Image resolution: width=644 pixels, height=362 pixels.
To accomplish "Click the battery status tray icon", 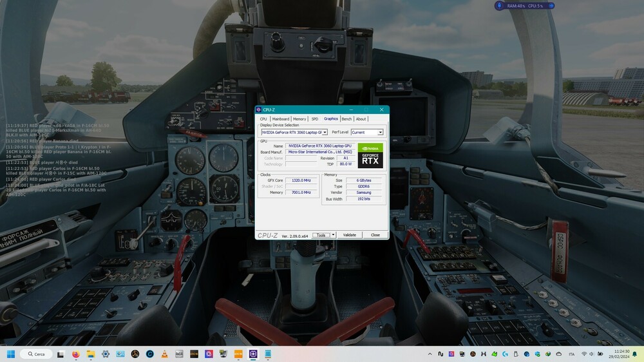I will [x=600, y=354].
